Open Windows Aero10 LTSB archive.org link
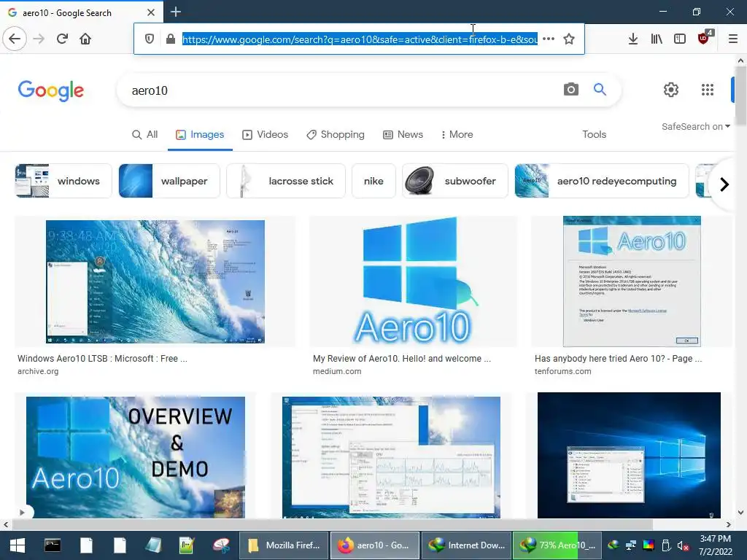This screenshot has height=560, width=747. click(x=102, y=359)
